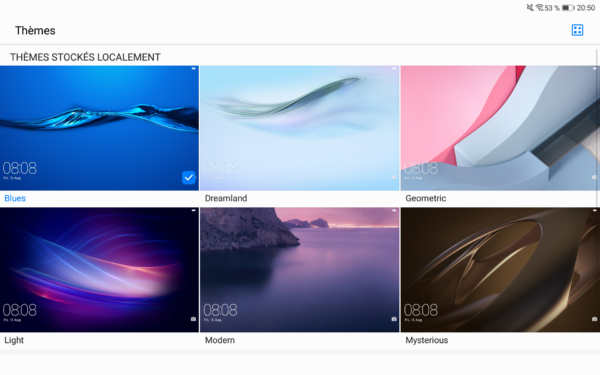The height and width of the screenshot is (375, 600).
Task: Select the Blues theme thumbnail
Action: (x=99, y=128)
